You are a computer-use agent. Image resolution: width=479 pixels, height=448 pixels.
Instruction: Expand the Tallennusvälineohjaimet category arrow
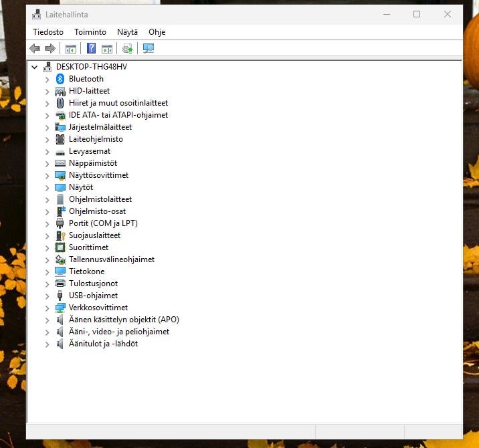[x=47, y=260]
